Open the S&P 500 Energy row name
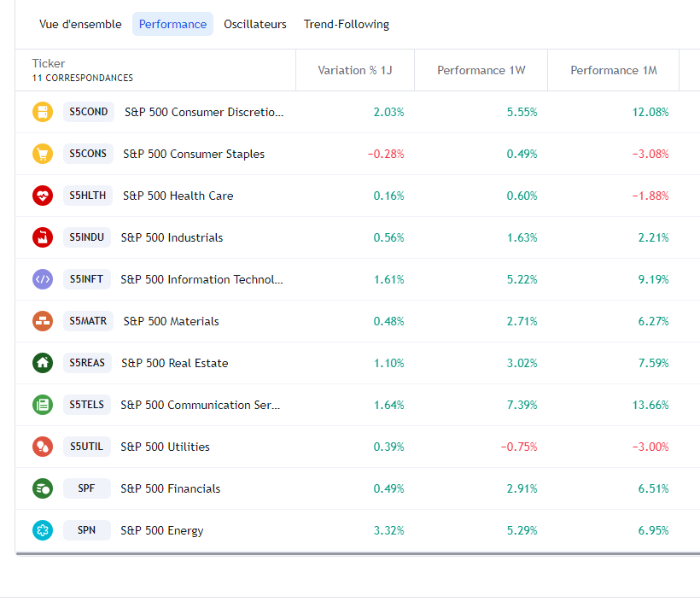Image resolution: width=700 pixels, height=602 pixels. [x=162, y=530]
